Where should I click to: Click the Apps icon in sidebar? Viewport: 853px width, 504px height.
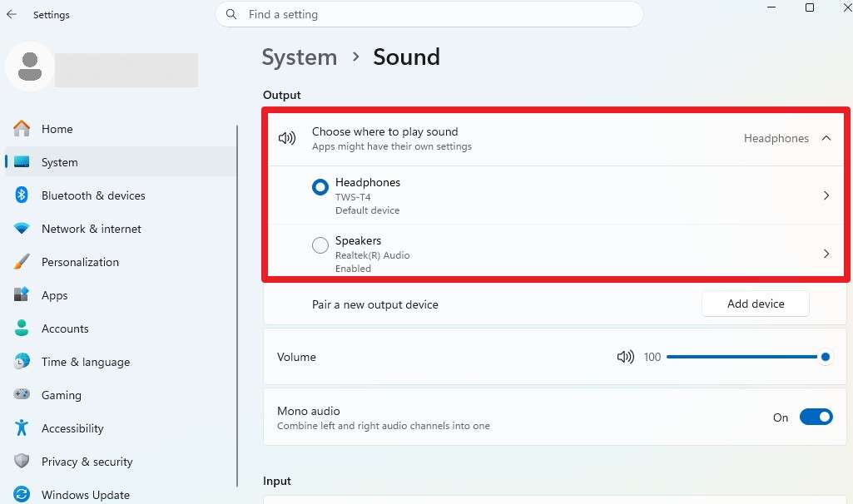click(x=22, y=294)
